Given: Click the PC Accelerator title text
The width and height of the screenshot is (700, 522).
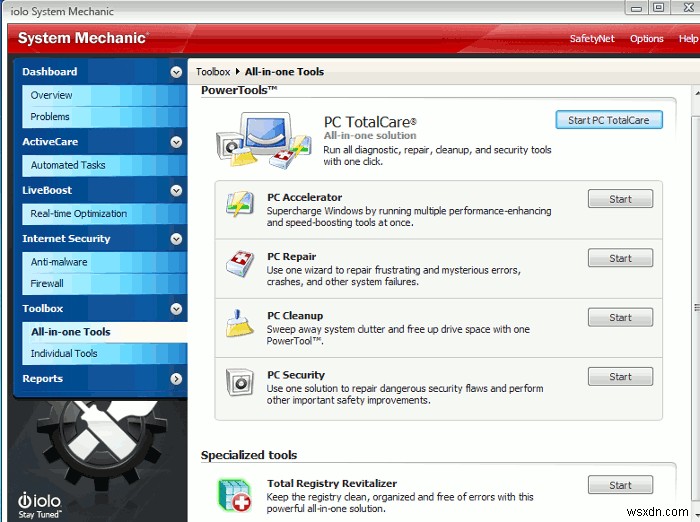Looking at the screenshot, I should 304,197.
